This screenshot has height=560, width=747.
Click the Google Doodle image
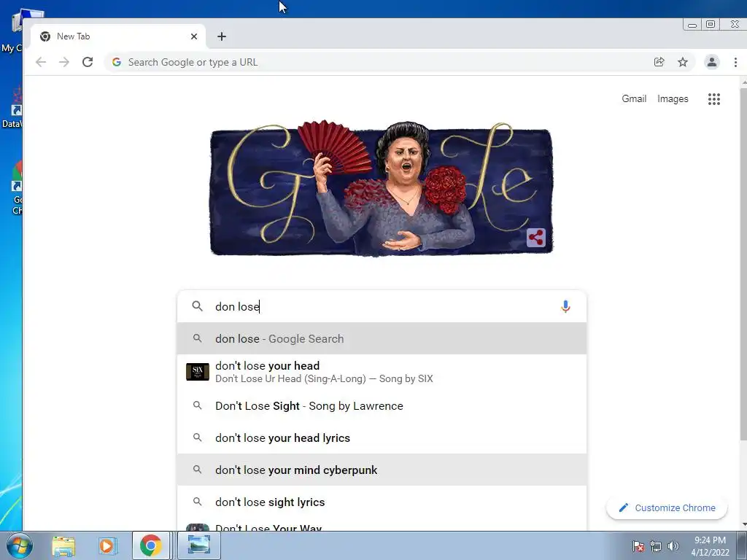click(382, 188)
